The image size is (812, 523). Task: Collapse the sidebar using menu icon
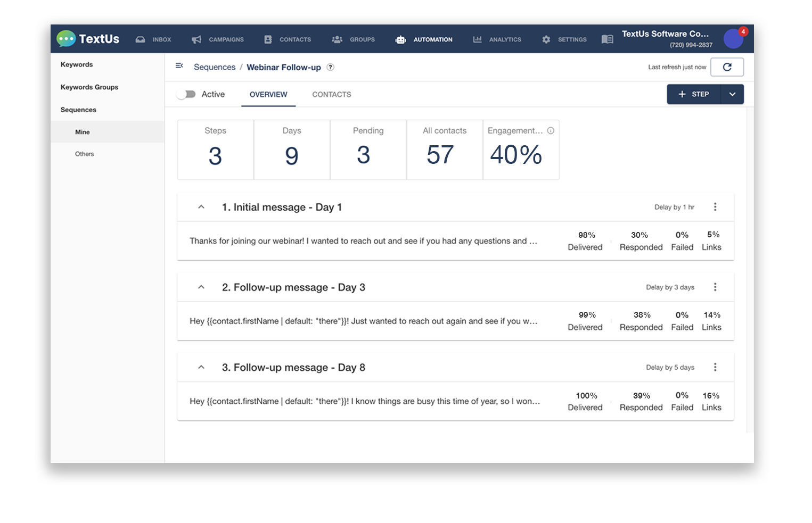[179, 66]
